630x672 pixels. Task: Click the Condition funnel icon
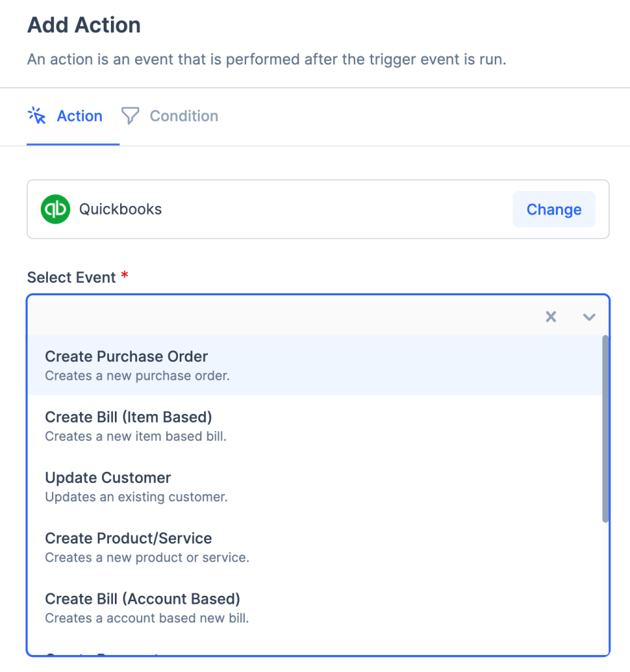(x=131, y=116)
